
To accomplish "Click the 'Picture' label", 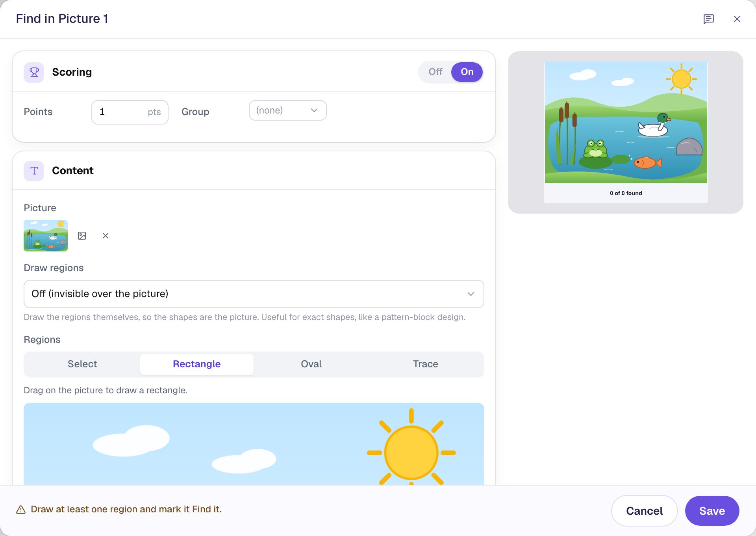I will click(x=40, y=208).
